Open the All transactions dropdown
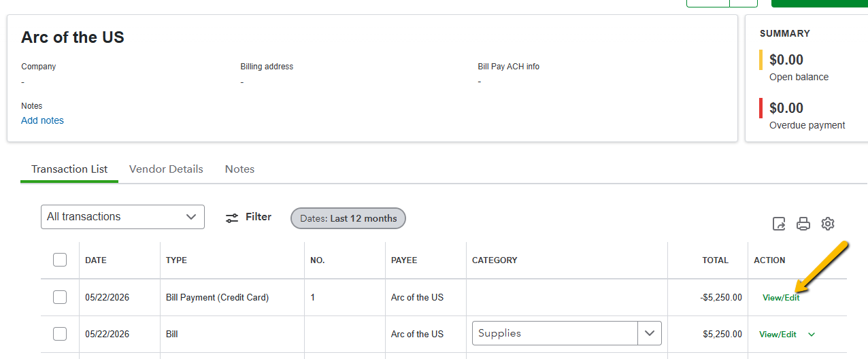 point(122,217)
